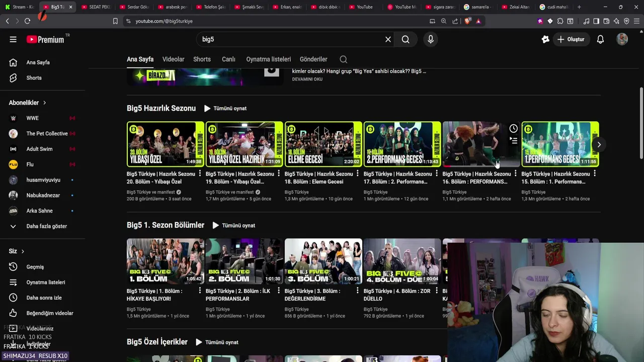Select the Shorts channel tab
Image resolution: width=644 pixels, height=362 pixels.
click(x=202, y=59)
